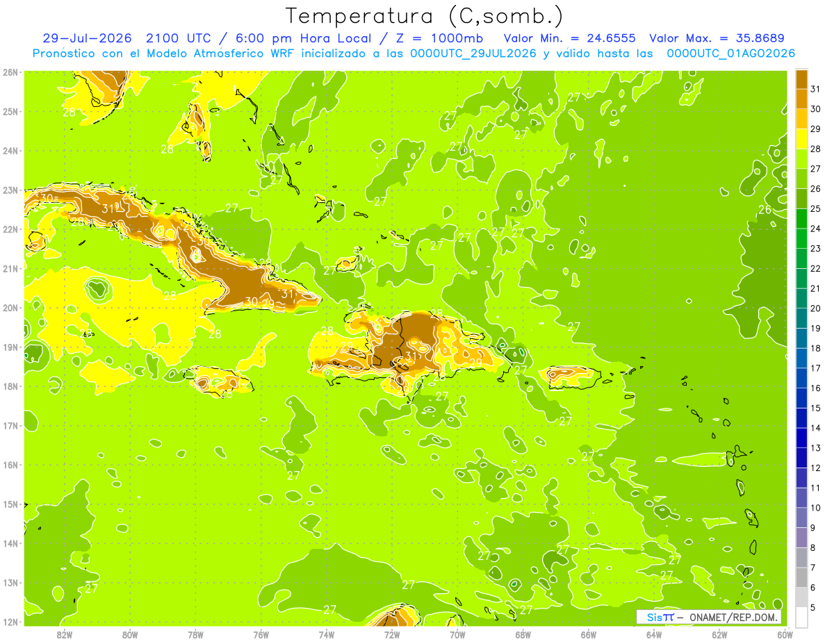Pick legend color band between 20 and 21

tap(801, 298)
